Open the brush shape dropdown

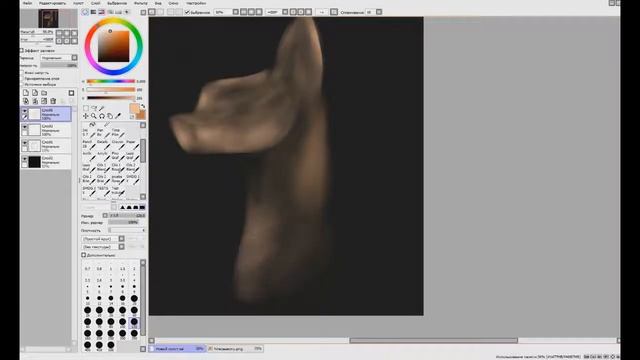(121, 239)
